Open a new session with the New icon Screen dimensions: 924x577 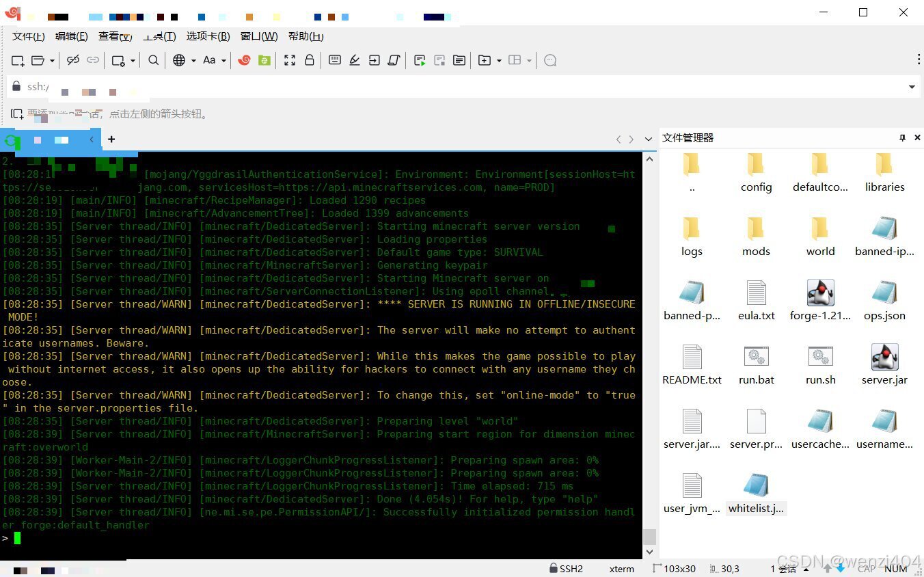click(17, 60)
